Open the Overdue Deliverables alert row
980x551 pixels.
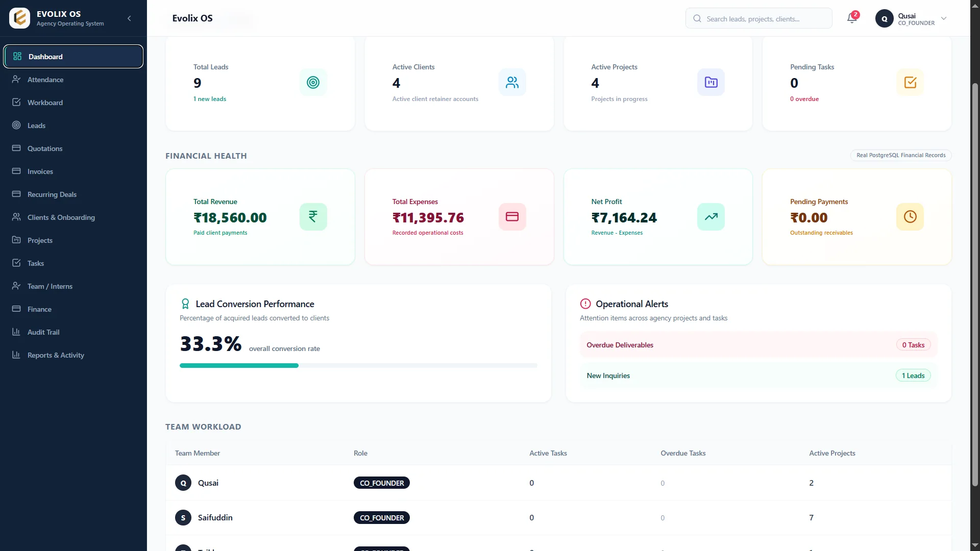point(758,345)
